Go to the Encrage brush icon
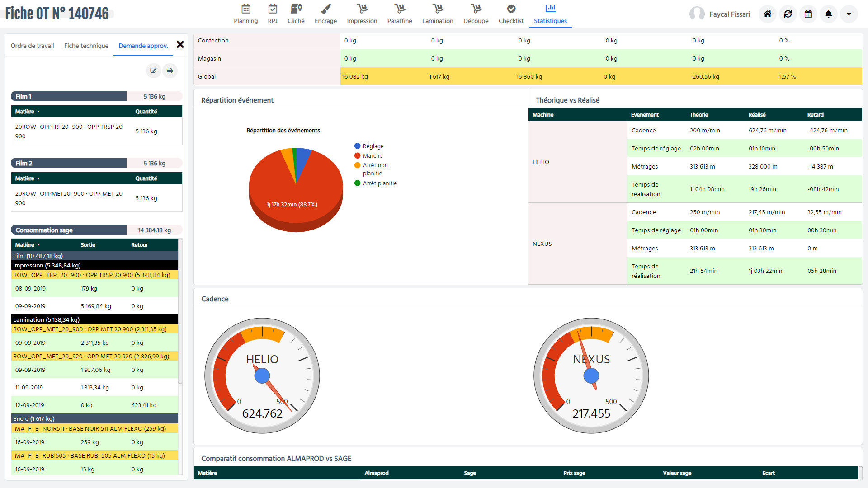 [x=325, y=9]
